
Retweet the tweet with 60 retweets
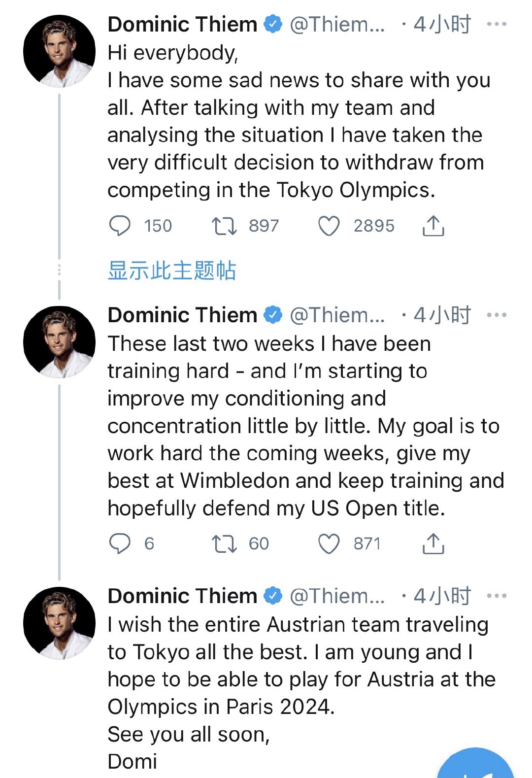[224, 544]
